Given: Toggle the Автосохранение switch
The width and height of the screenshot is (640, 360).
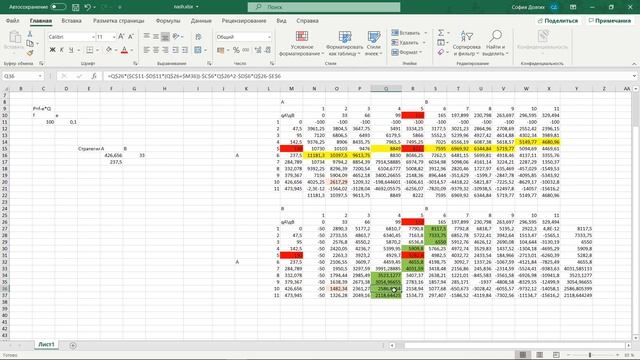Looking at the screenshot, I should (58, 7).
